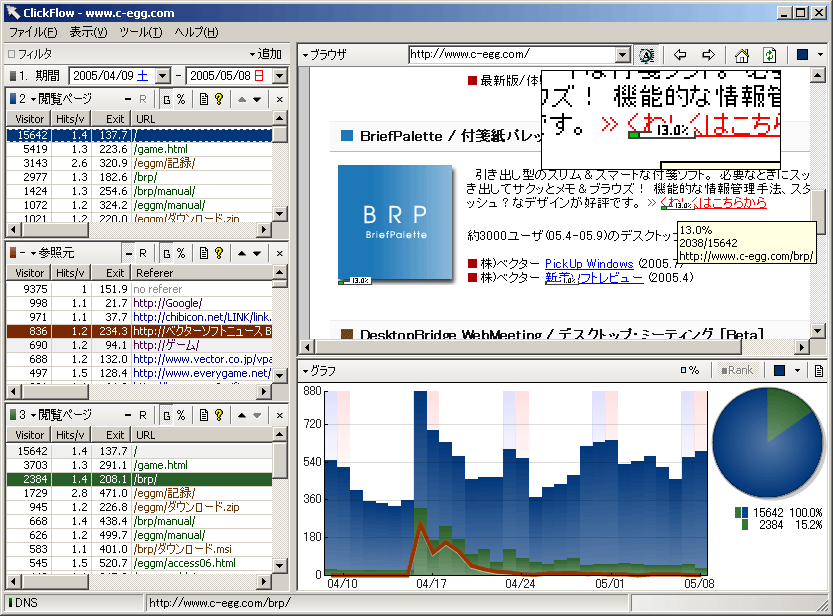The width and height of the screenshot is (833, 616).
Task: Sort panel 3 list by Exit column
Action: point(111,435)
